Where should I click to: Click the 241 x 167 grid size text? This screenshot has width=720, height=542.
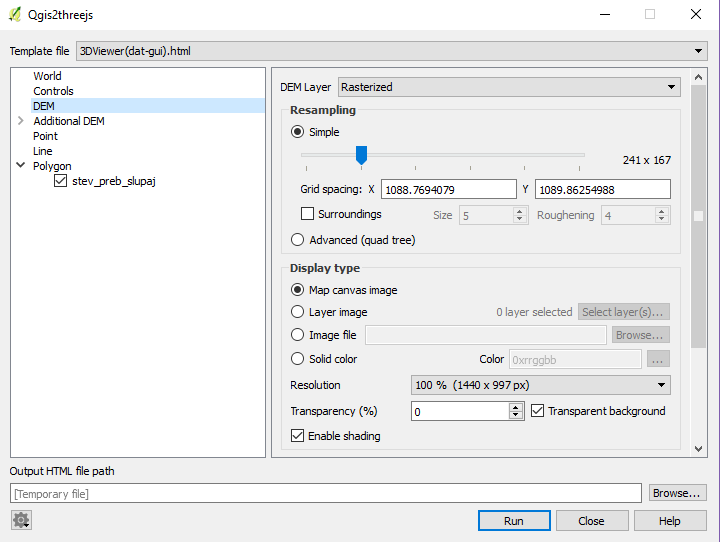pos(647,160)
